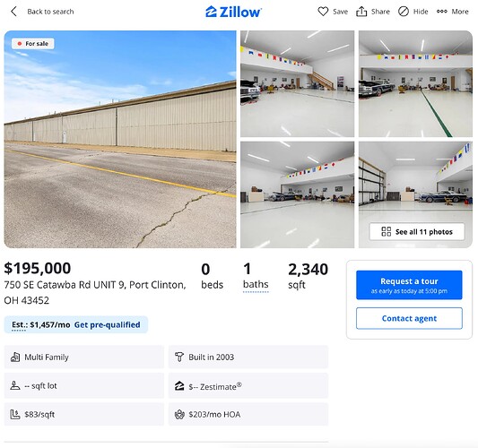Click the Est. monthly payment label

41,324
